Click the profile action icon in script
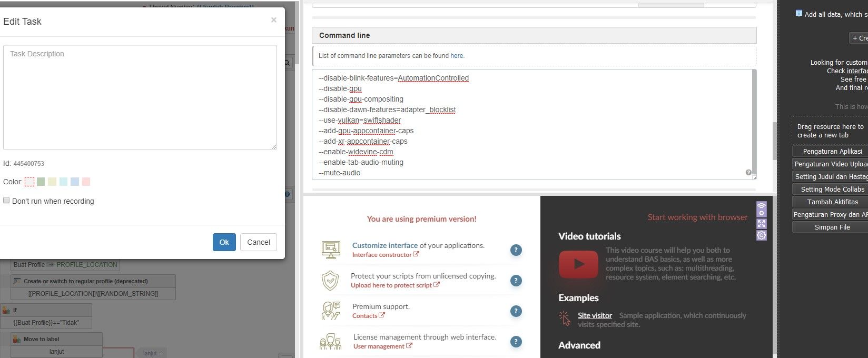Screen dimensions: 868x358 pyautogui.click(x=17, y=281)
